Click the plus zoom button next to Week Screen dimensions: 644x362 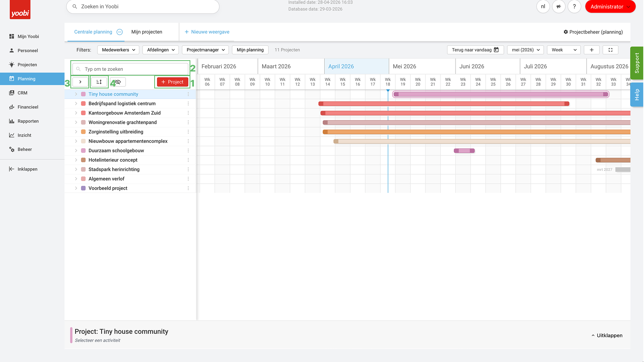(592, 50)
